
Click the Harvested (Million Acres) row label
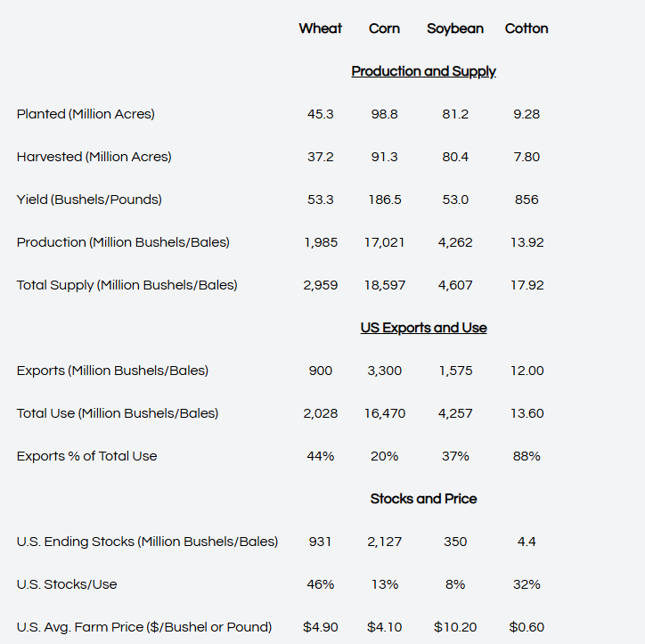click(x=94, y=157)
